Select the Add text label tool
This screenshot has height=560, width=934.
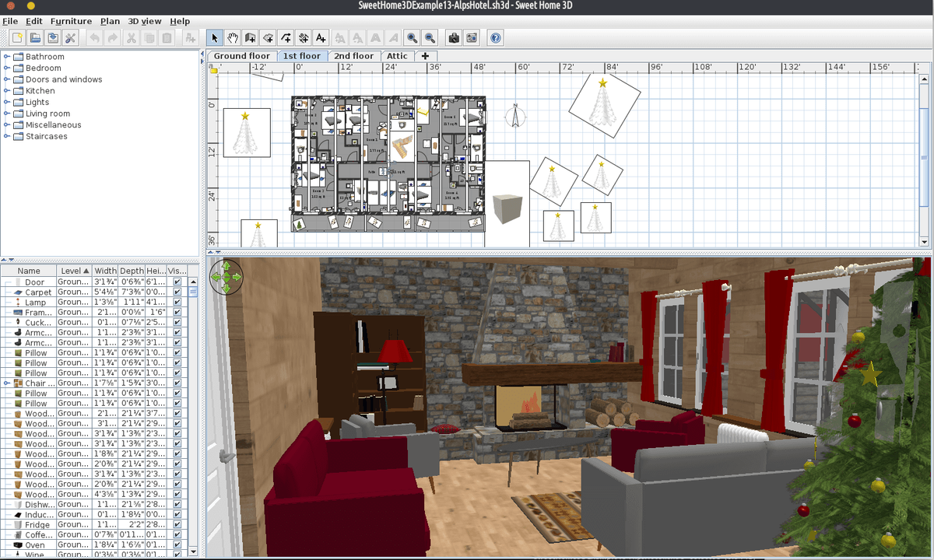point(320,37)
